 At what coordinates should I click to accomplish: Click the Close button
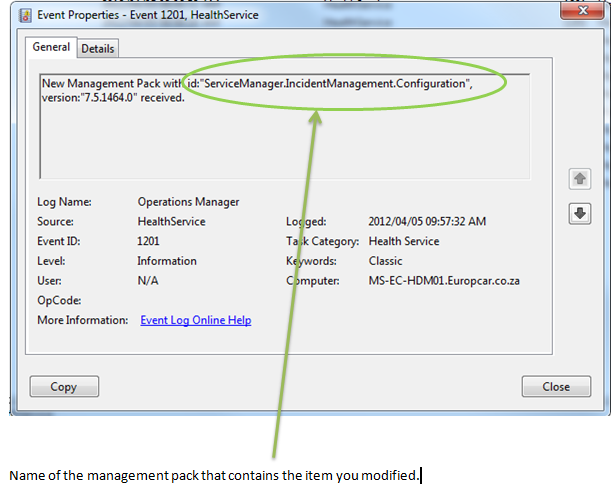coord(556,387)
